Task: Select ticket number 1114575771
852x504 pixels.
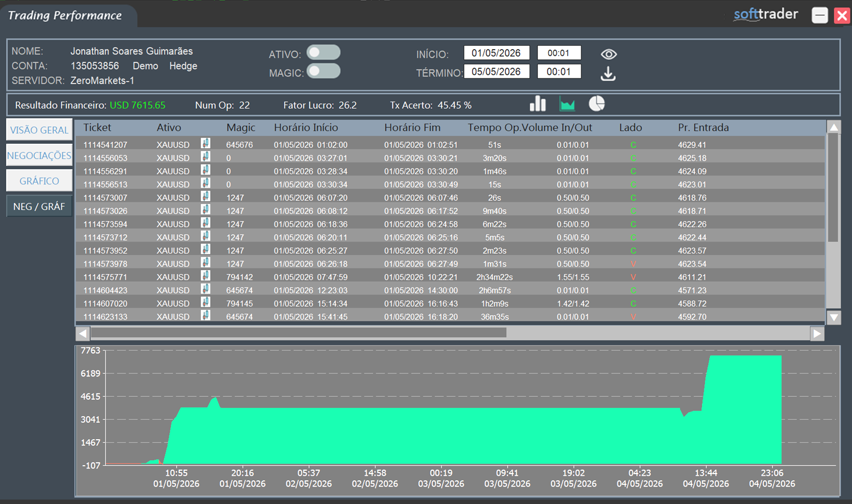Action: click(105, 277)
